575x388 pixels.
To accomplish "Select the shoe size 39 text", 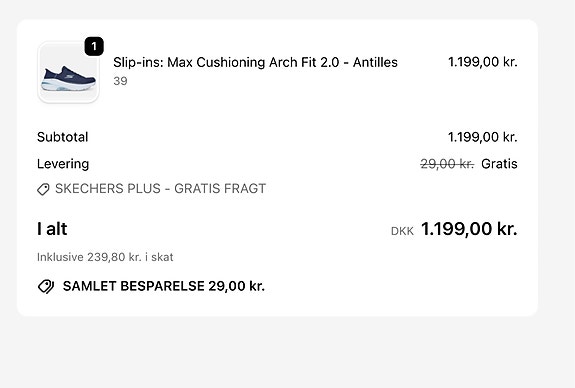I will click(120, 81).
